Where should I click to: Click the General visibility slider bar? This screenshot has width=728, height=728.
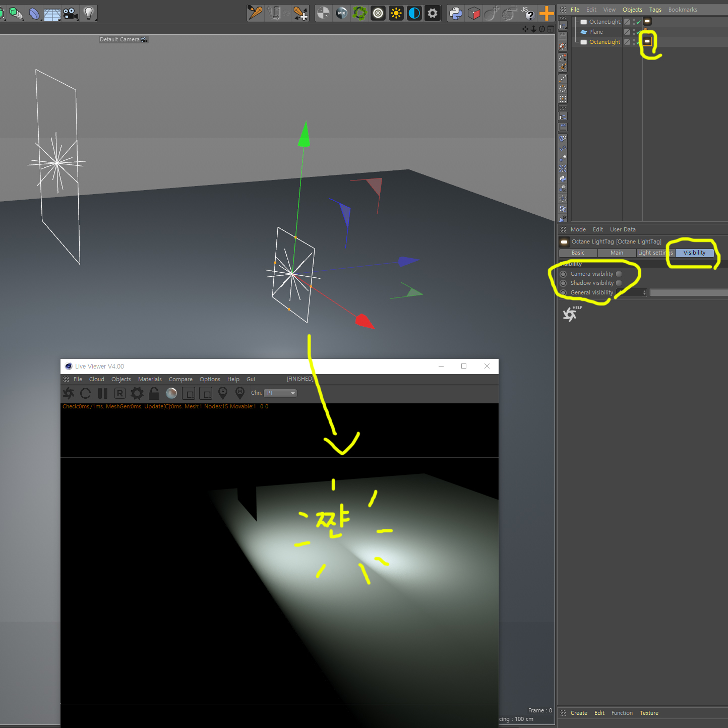coord(689,293)
